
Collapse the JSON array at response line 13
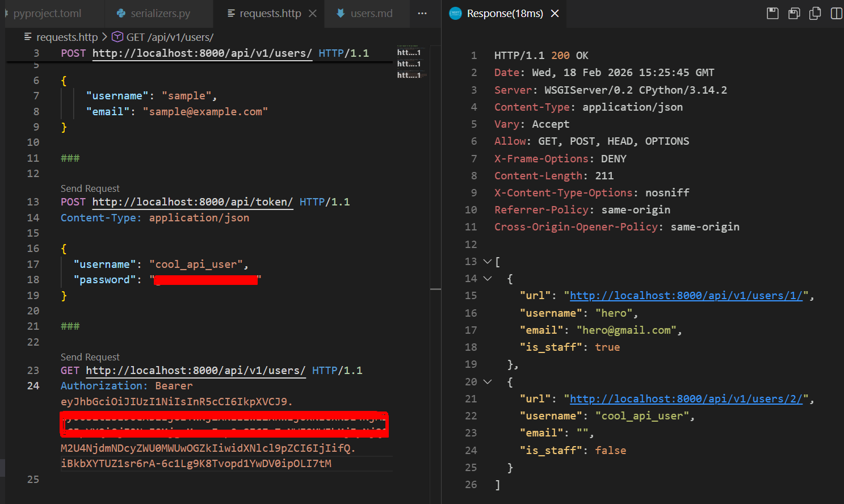487,262
